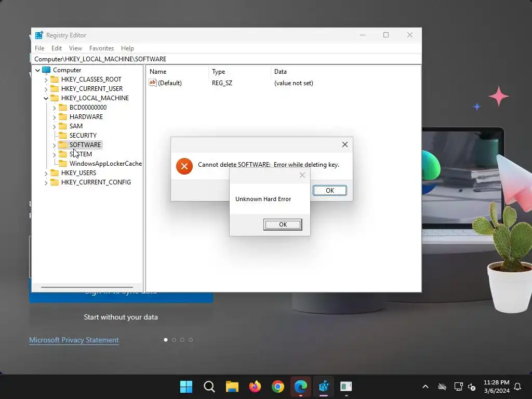Expand the HKEY_CURRENT_CONFIG node
The image size is (532, 399).
click(x=46, y=182)
